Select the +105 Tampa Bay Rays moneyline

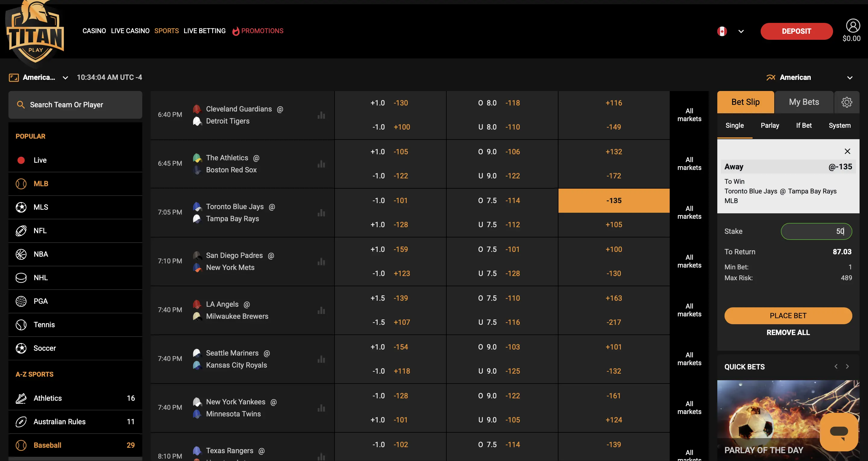coord(614,225)
